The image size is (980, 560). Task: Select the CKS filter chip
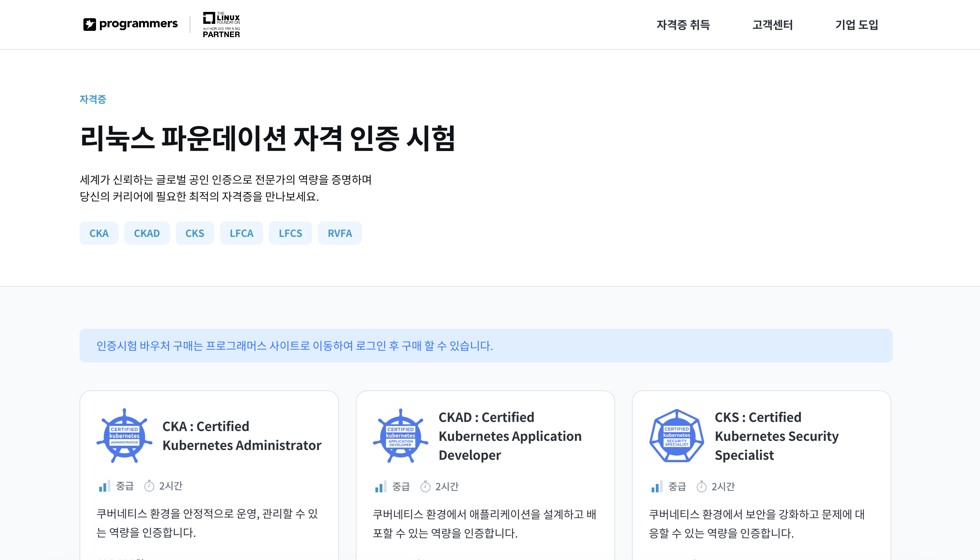coord(195,233)
